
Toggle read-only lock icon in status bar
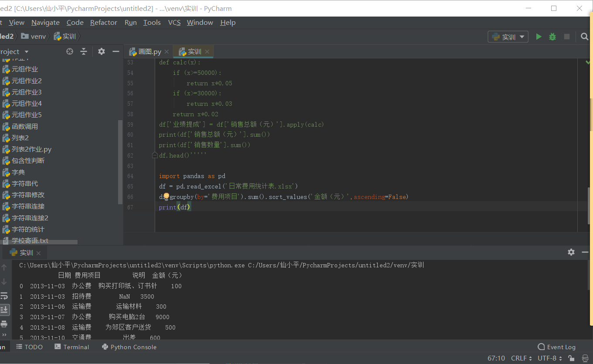click(x=572, y=358)
